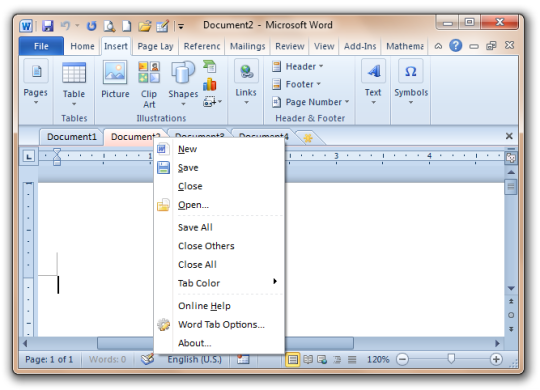The width and height of the screenshot is (540, 390).
Task: Click the new tab star icon
Action: click(308, 138)
